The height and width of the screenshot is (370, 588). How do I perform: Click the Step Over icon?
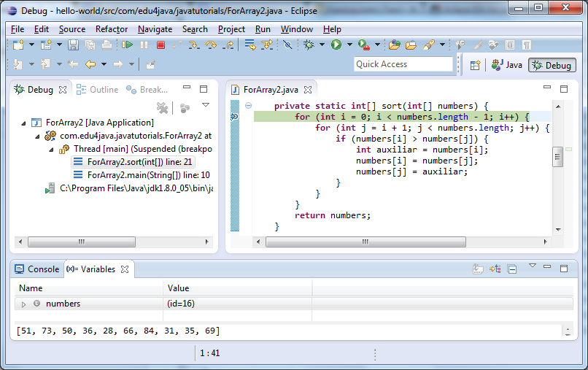click(x=212, y=45)
